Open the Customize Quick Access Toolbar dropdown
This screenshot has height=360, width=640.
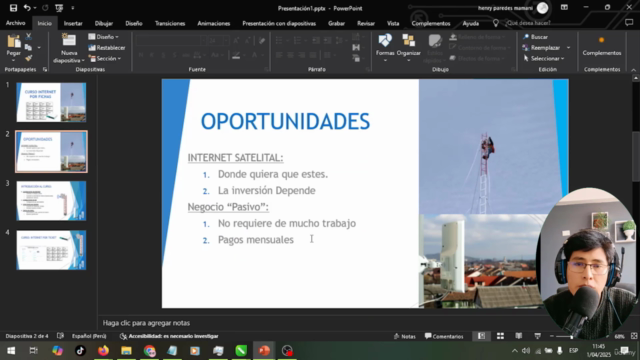[x=73, y=8]
